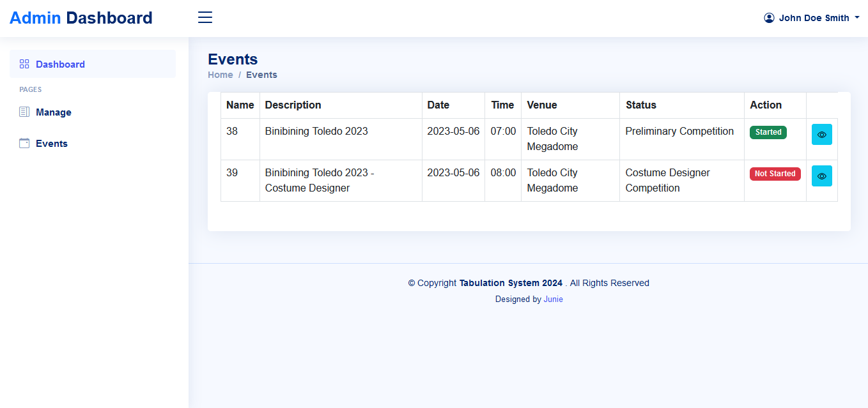Click the green Started status badge
Screen dimensions: 868x408
[x=768, y=132]
